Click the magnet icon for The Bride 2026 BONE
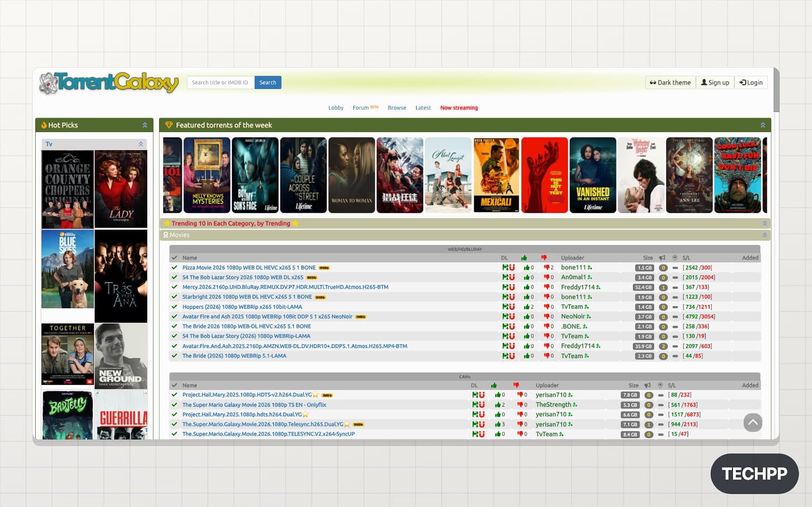Image resolution: width=812 pixels, height=507 pixels. click(512, 326)
